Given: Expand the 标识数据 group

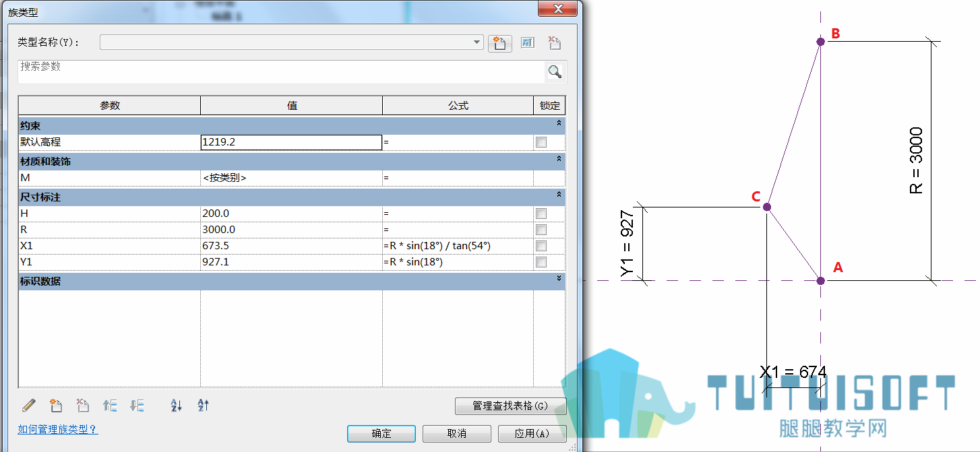Looking at the screenshot, I should [x=558, y=280].
